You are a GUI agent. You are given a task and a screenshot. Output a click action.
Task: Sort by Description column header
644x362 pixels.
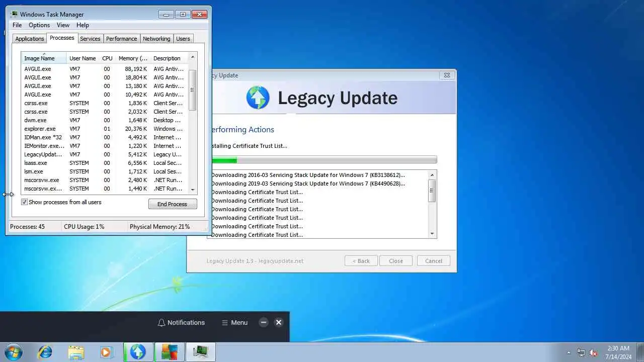(169, 58)
